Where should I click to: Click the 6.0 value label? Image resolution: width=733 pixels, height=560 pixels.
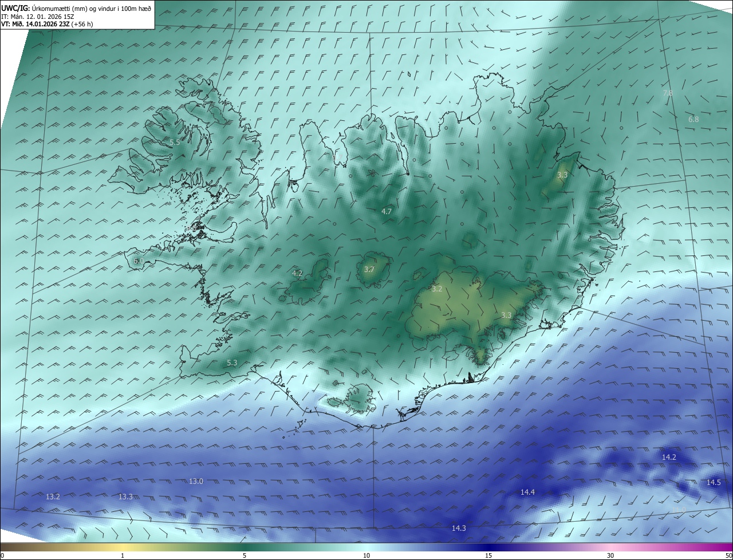coord(139,261)
